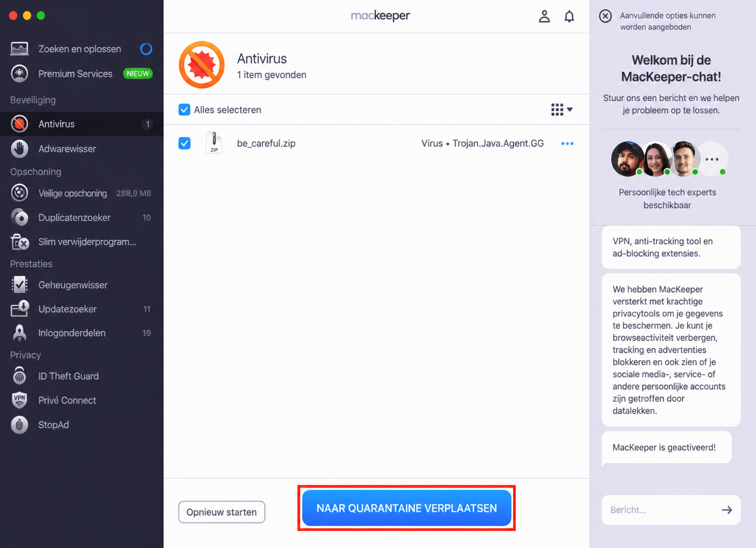
Task: Open the notifications bell
Action: click(569, 16)
